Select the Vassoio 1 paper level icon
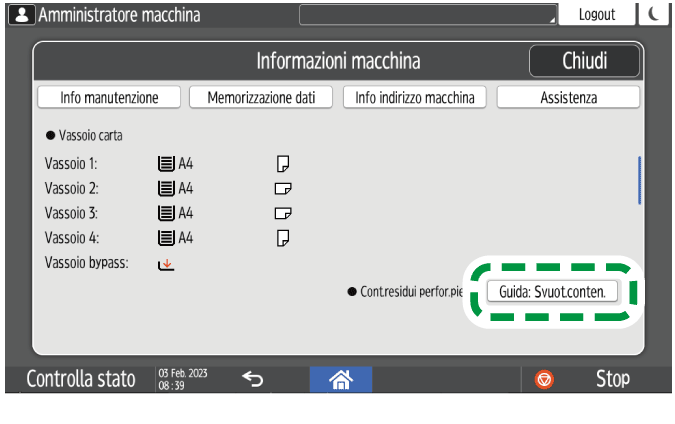 tap(166, 163)
